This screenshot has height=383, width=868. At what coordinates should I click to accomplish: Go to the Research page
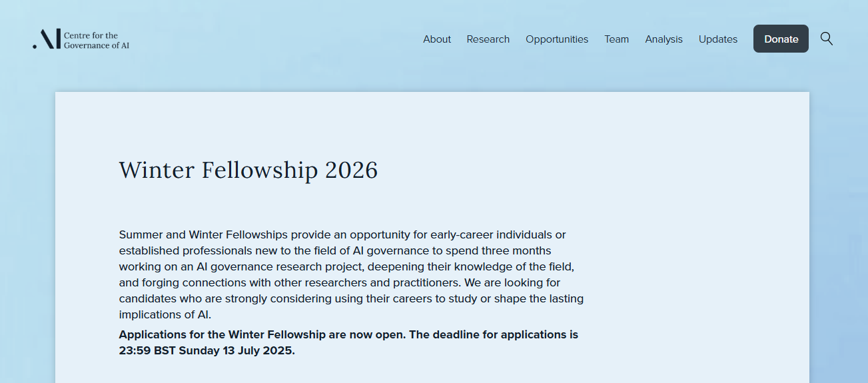[488, 39]
